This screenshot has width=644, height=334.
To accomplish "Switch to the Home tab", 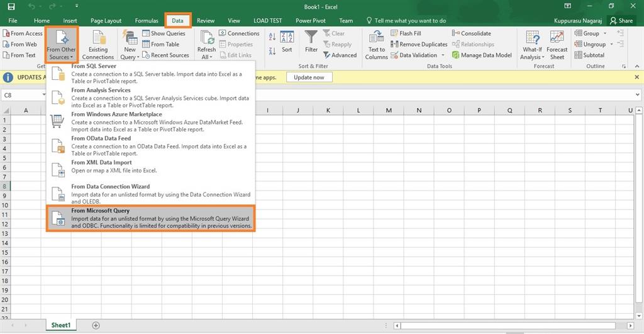I will click(42, 21).
